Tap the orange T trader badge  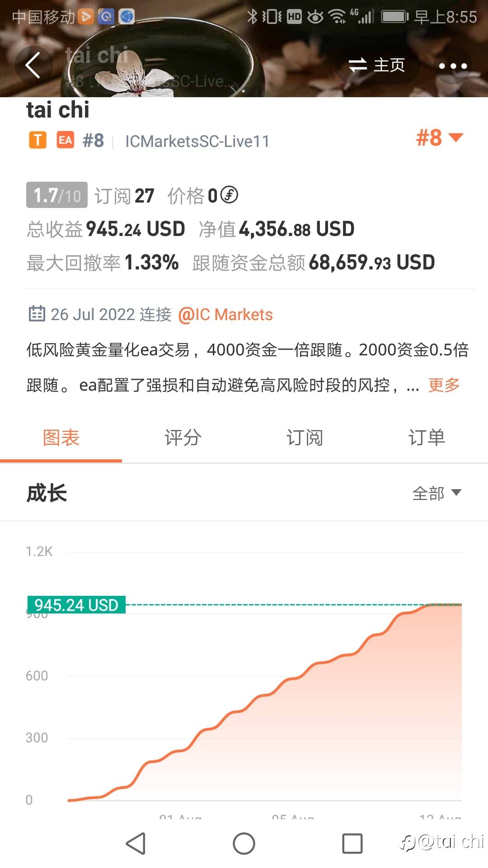[38, 140]
